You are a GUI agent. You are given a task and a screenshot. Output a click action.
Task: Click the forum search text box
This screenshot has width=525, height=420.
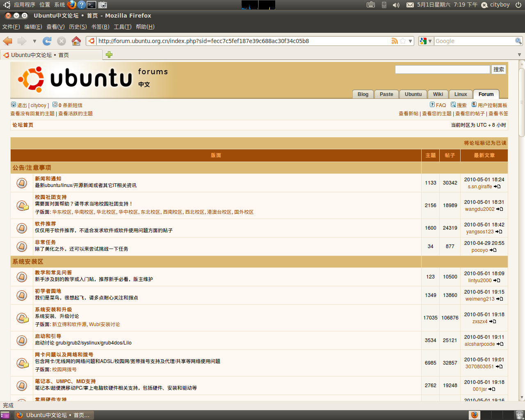pyautogui.click(x=442, y=70)
